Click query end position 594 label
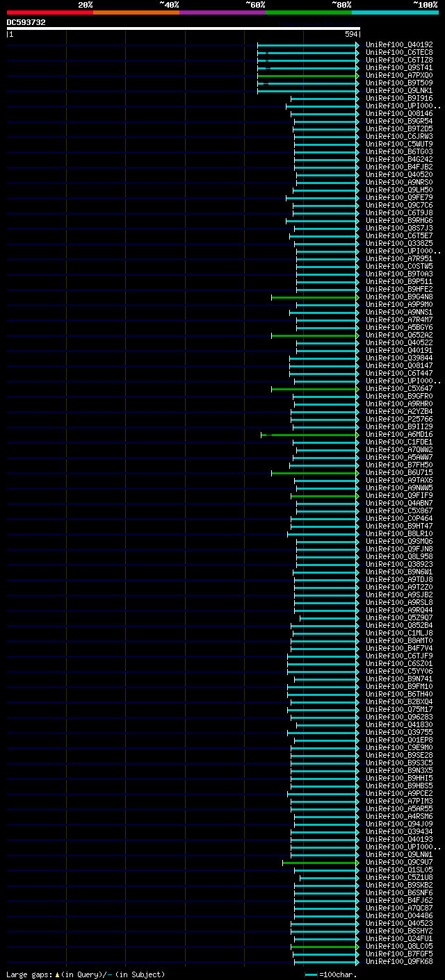 click(x=351, y=34)
